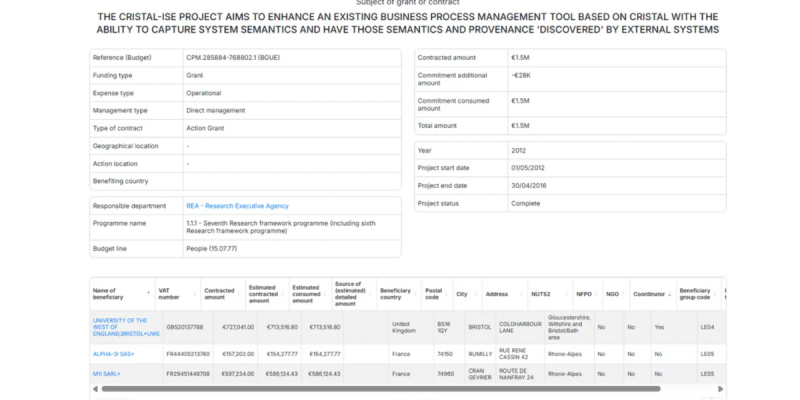Viewport: 800px width, 400px height.
Task: Click sort icon in NGO header
Action: pyautogui.click(x=623, y=294)
